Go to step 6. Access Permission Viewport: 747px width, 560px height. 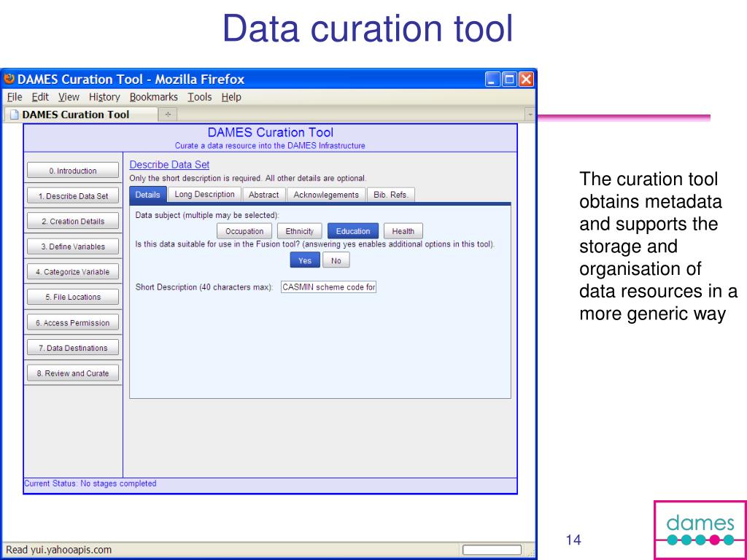[73, 322]
